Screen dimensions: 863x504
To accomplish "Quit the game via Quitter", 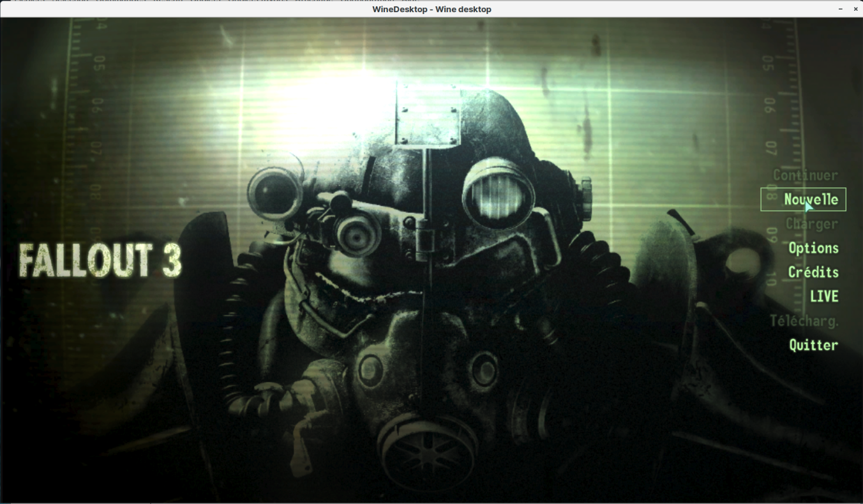I will point(813,345).
